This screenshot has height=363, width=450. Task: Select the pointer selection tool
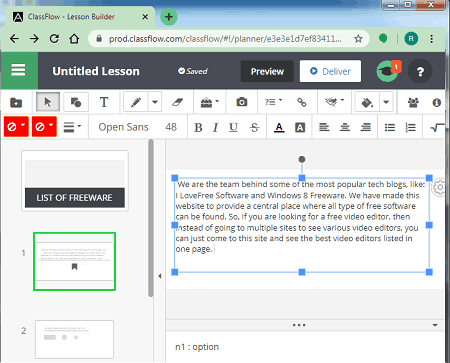[48, 102]
